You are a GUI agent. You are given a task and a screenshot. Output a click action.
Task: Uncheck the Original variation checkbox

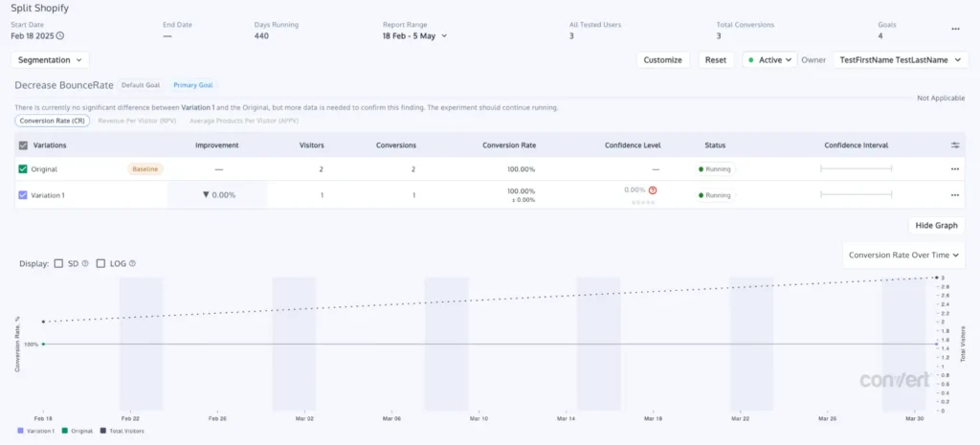pyautogui.click(x=23, y=168)
